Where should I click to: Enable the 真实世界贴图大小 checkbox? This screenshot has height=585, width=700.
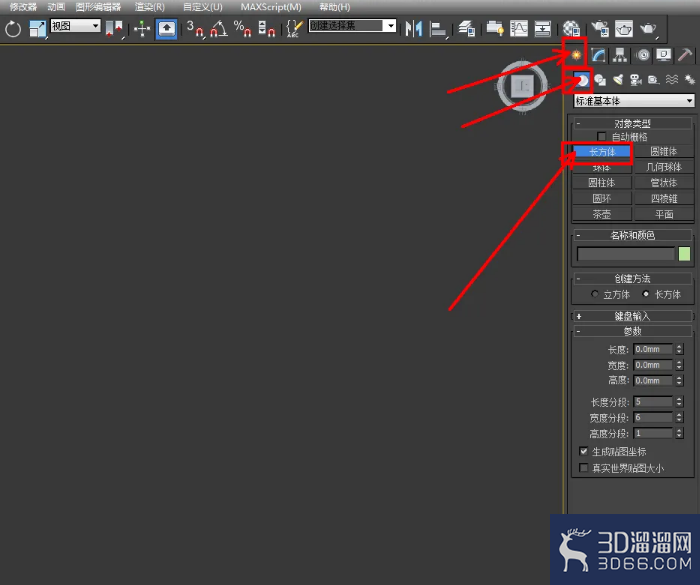click(583, 468)
